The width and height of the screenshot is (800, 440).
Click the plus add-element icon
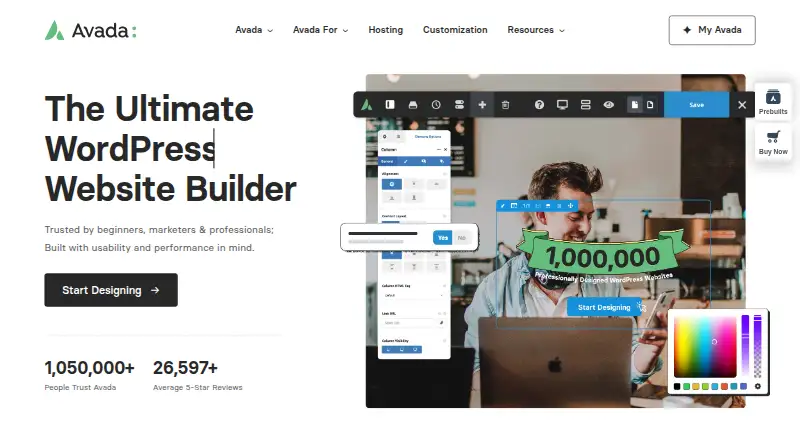[482, 105]
